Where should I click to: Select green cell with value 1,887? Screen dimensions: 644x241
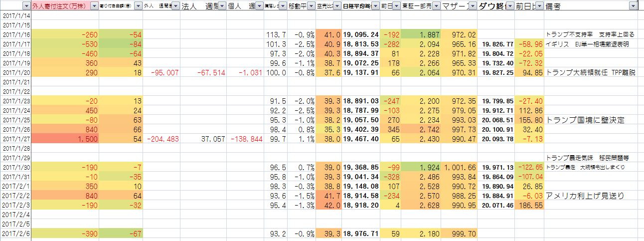[x=421, y=34]
